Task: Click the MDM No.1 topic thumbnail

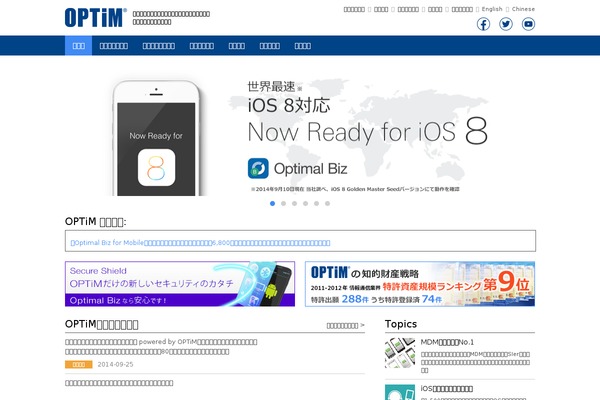Action: [x=400, y=353]
